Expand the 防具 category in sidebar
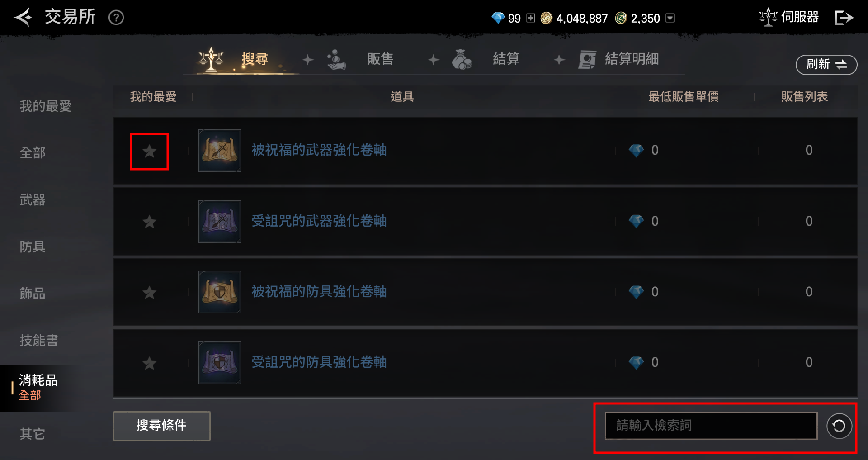This screenshot has width=868, height=460. click(33, 247)
